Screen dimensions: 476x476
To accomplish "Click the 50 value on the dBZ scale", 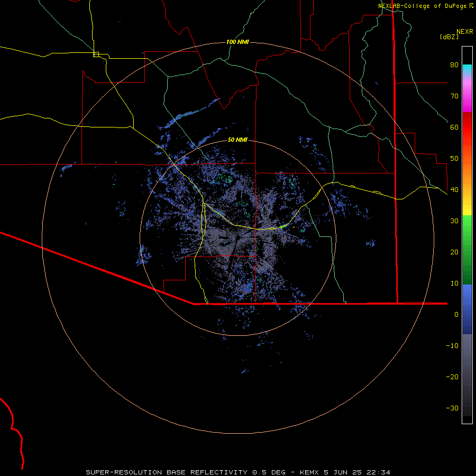I will (x=454, y=159).
